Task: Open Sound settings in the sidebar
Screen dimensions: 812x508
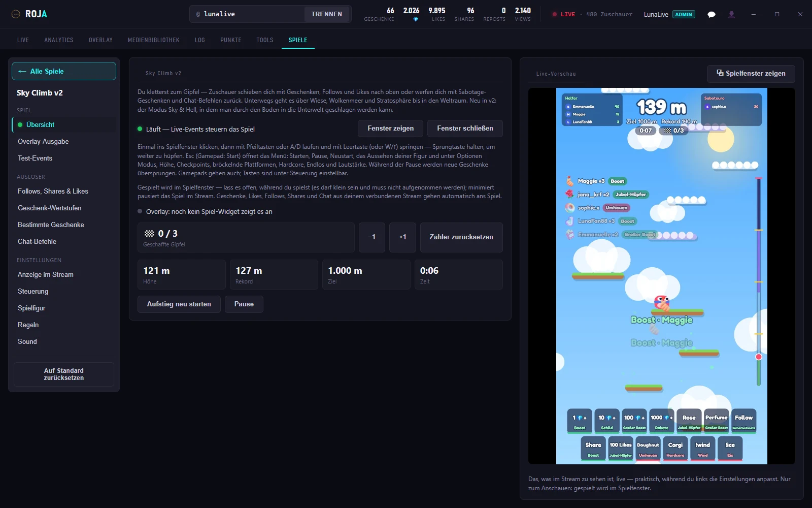Action: coord(64,342)
